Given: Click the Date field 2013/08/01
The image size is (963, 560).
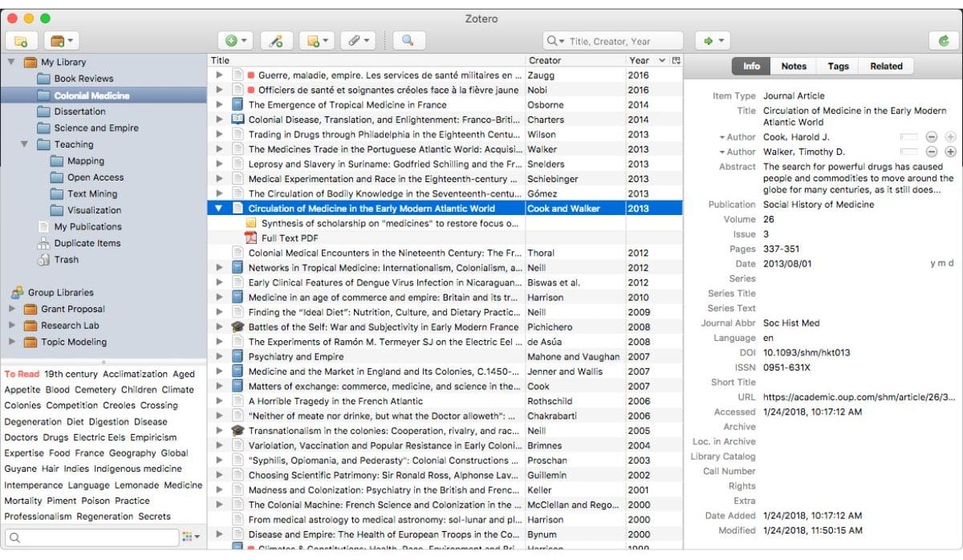Looking at the screenshot, I should (x=787, y=264).
